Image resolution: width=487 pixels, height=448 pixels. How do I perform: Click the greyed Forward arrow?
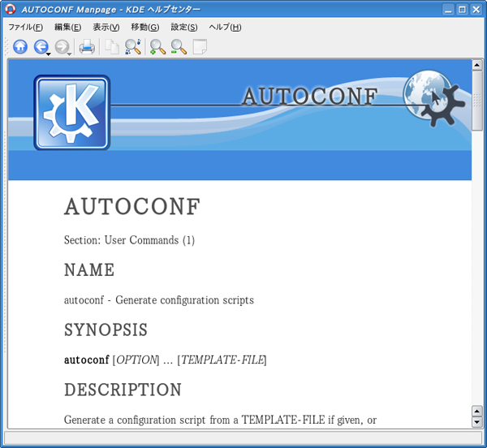pyautogui.click(x=62, y=47)
